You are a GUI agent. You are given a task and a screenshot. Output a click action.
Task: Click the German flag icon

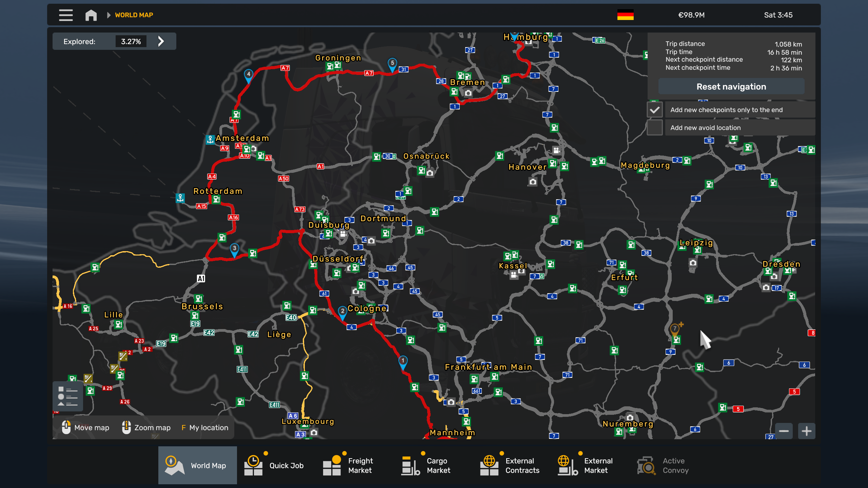[625, 15]
